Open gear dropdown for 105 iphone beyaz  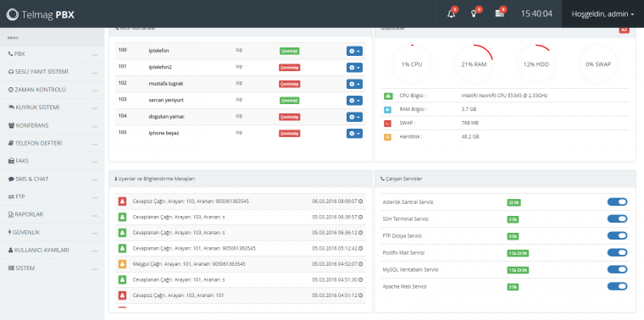click(354, 134)
